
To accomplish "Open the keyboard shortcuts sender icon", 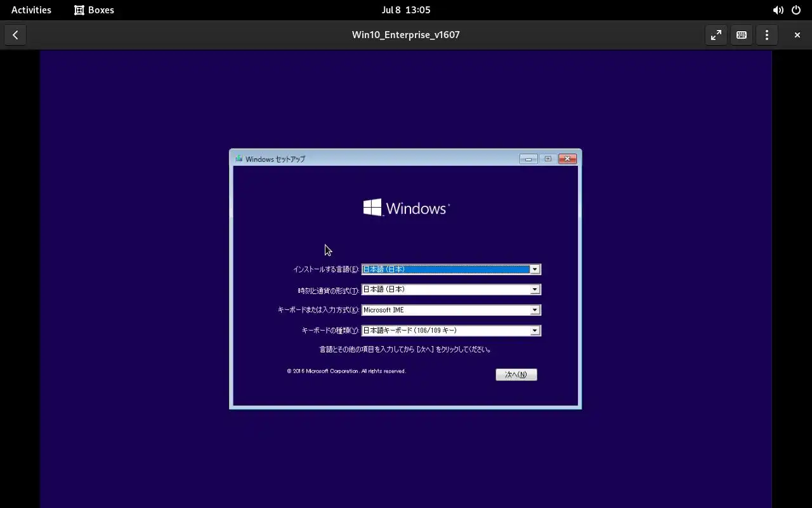I will coord(741,35).
